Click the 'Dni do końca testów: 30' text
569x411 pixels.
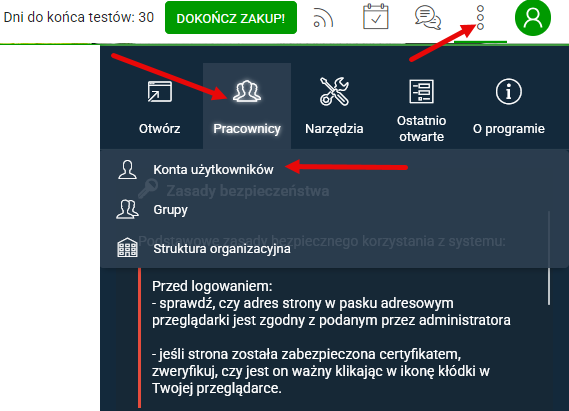point(79,17)
